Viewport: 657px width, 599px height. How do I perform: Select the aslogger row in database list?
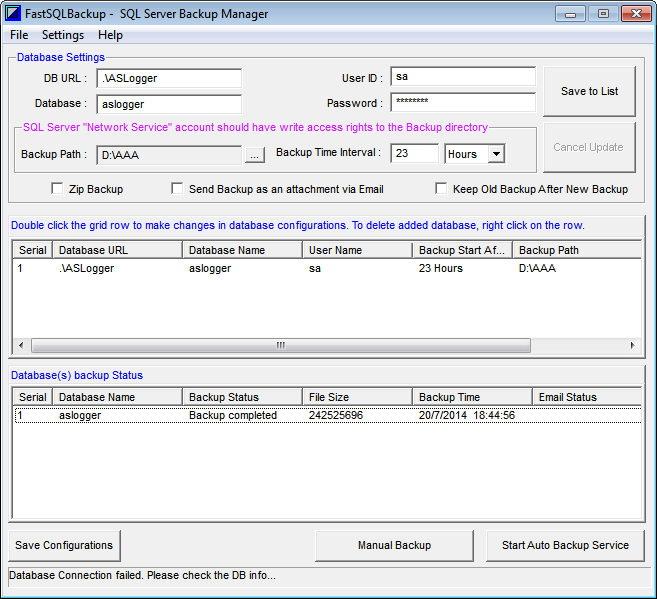(210, 269)
